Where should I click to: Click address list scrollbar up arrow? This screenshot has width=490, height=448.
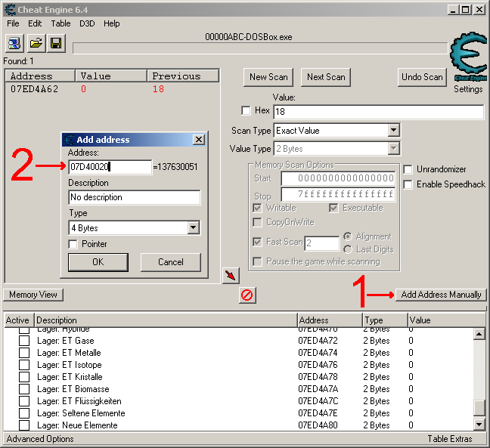click(x=479, y=335)
